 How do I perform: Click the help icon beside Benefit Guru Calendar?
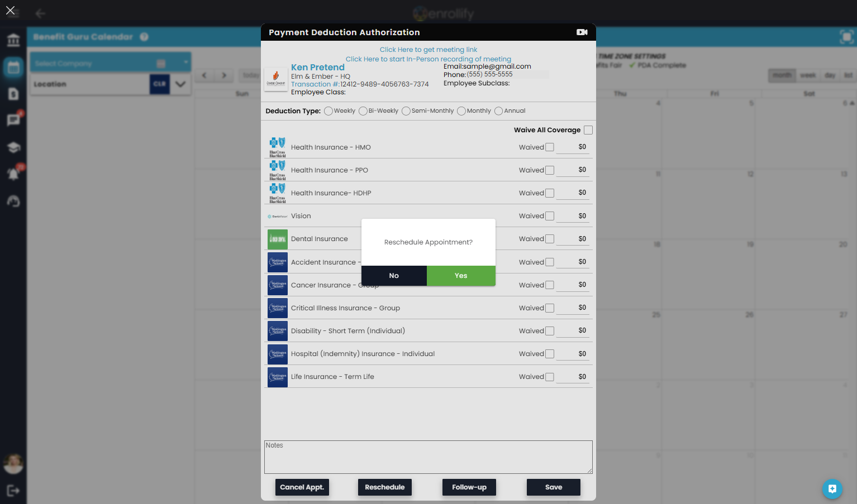(x=144, y=37)
